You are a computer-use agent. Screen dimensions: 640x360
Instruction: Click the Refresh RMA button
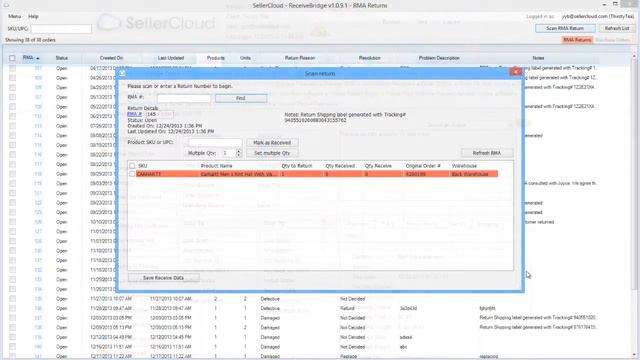click(487, 153)
